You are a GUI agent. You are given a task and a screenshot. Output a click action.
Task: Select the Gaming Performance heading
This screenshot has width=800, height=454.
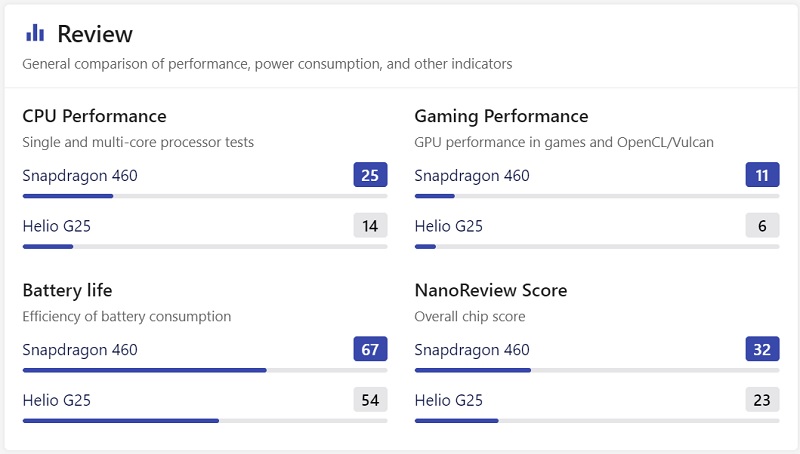coord(501,116)
